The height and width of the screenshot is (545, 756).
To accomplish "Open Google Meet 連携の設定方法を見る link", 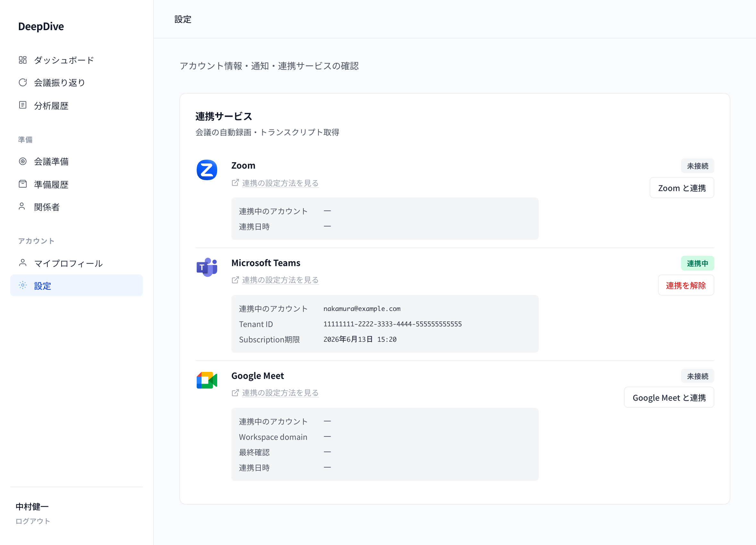I will coord(280,393).
